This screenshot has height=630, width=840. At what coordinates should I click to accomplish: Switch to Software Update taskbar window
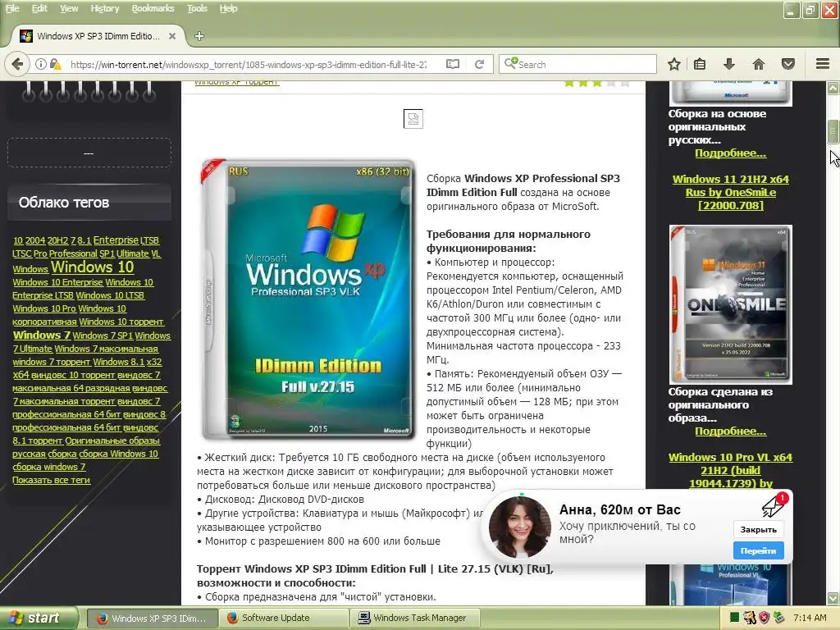(285, 618)
